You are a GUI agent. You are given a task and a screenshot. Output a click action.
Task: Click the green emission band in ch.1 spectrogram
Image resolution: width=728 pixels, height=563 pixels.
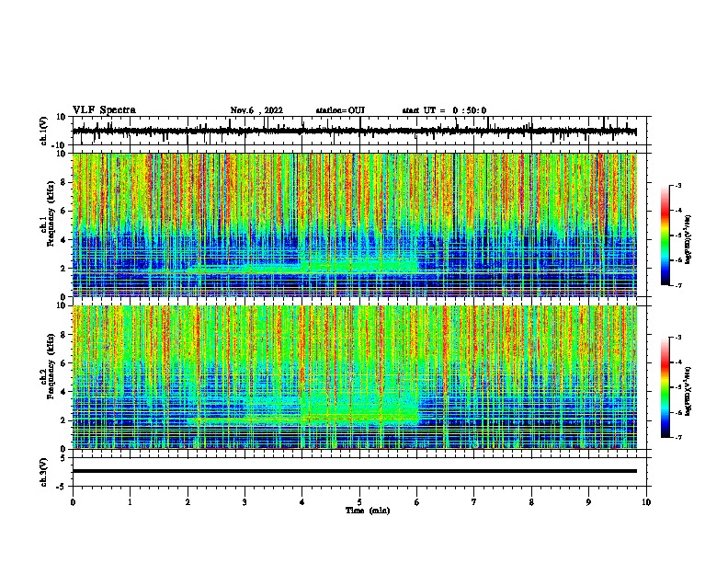click(x=359, y=265)
